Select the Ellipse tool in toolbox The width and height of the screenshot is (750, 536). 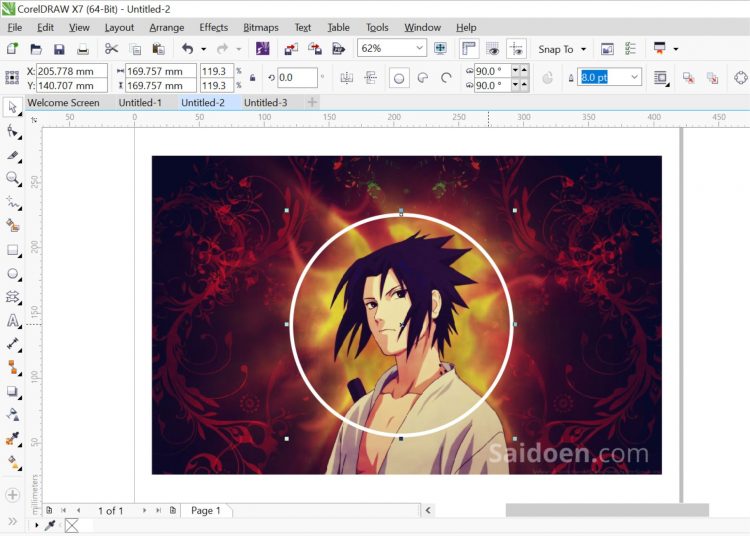pyautogui.click(x=12, y=273)
